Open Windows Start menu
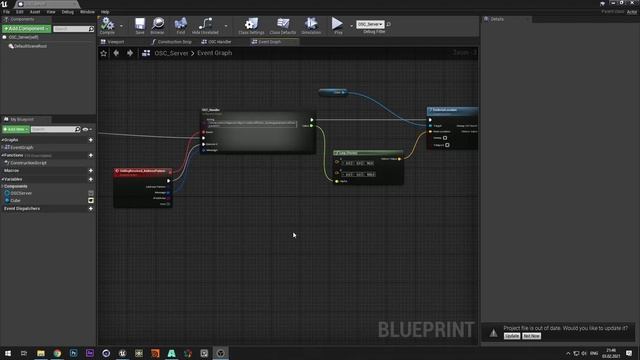The height and width of the screenshot is (360, 640). (x=8, y=353)
